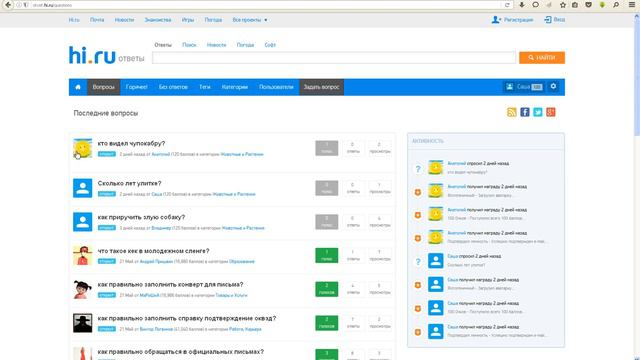Click the orange НАЙТИ search button
The height and width of the screenshot is (360, 640).
coord(542,58)
